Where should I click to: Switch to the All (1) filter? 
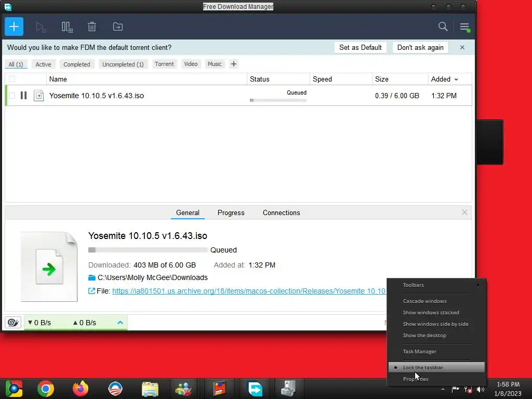click(16, 64)
